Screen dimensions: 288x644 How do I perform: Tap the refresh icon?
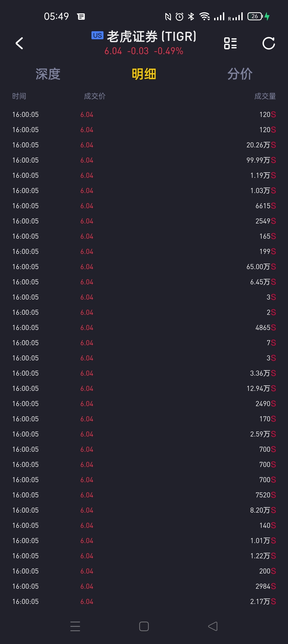pos(269,43)
